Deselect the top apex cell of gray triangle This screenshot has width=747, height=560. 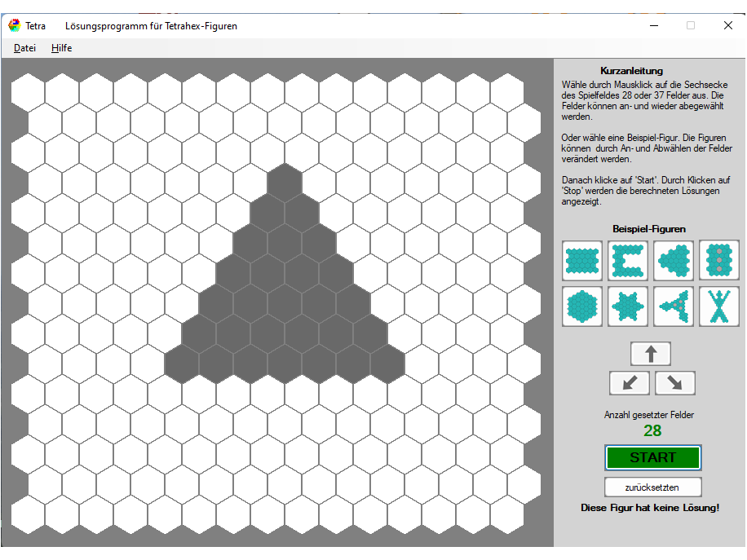click(x=285, y=183)
